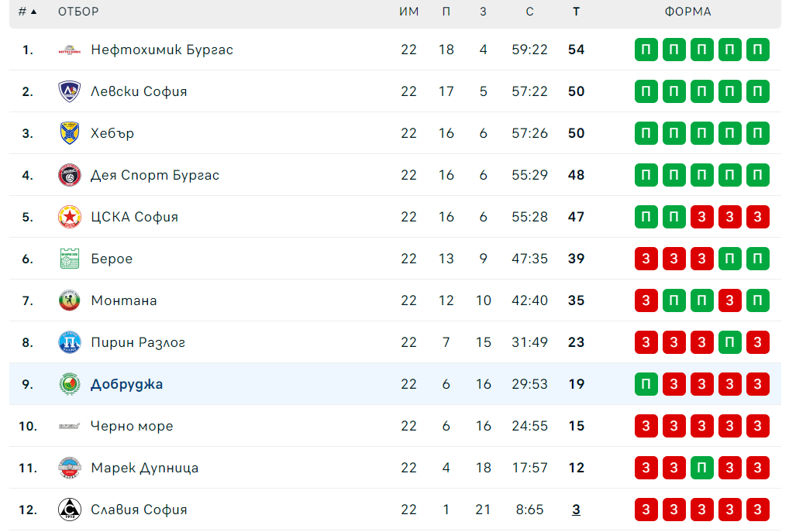Click the ФОРМА column header
This screenshot has width=789, height=532.
pyautogui.click(x=687, y=12)
